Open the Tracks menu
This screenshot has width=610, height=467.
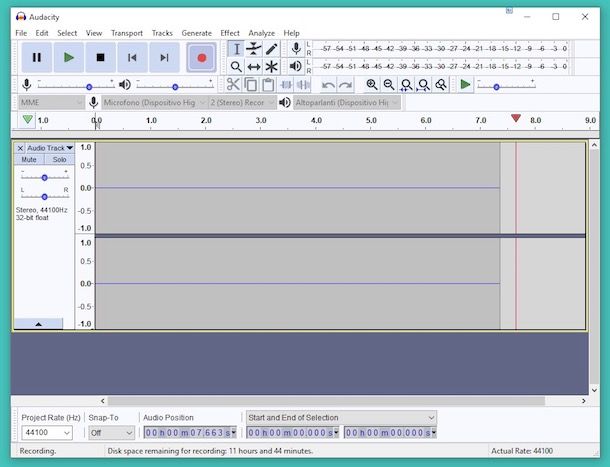click(x=162, y=33)
